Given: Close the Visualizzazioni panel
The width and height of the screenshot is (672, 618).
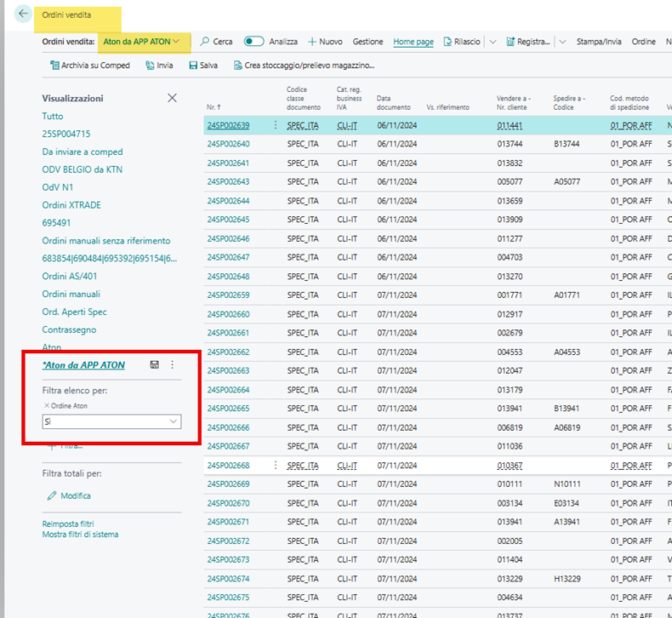Looking at the screenshot, I should (172, 98).
